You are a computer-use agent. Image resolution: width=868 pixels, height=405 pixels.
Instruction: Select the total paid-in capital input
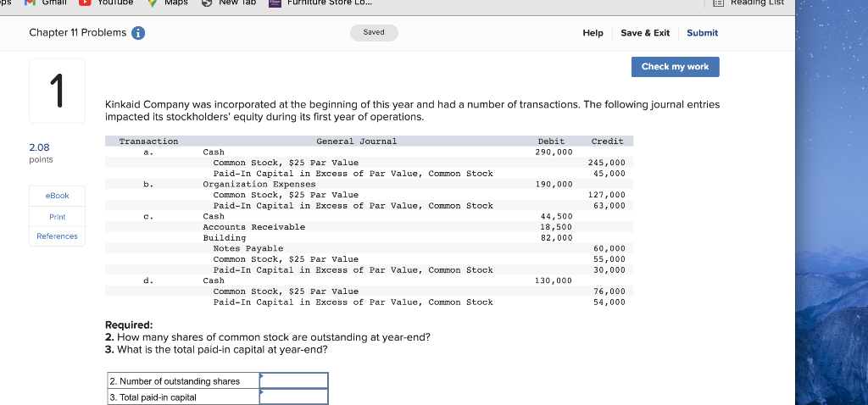[294, 397]
